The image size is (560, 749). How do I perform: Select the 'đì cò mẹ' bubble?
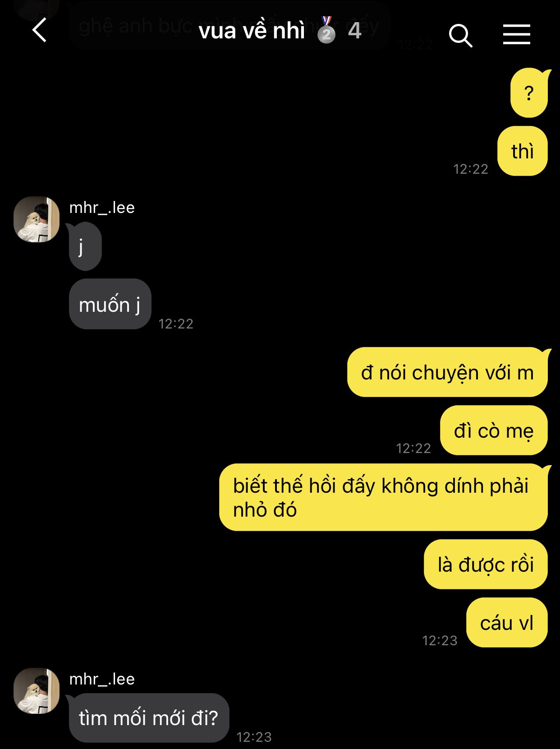[x=494, y=430]
